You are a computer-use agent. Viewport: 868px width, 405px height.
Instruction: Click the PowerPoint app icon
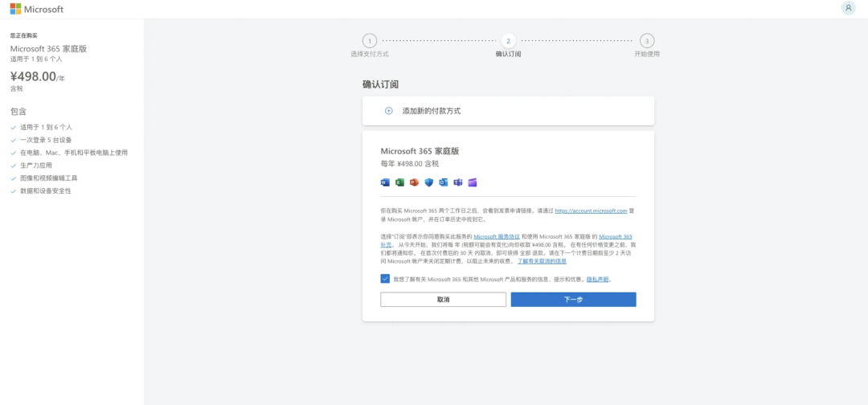414,182
